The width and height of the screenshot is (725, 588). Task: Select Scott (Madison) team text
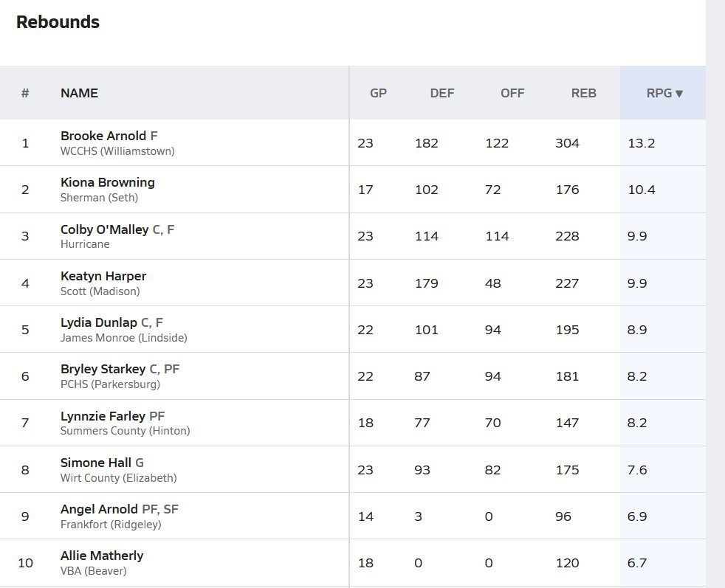click(100, 291)
